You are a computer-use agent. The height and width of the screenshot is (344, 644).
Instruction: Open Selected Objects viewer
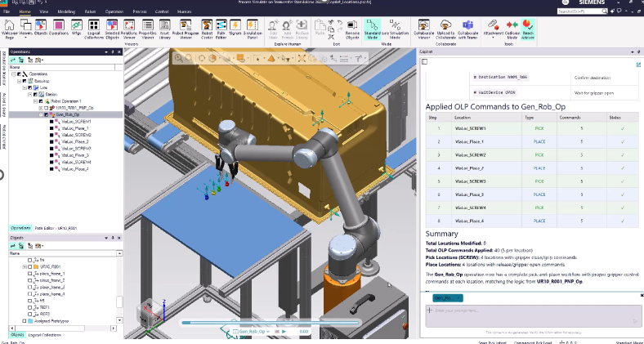pyautogui.click(x=112, y=29)
